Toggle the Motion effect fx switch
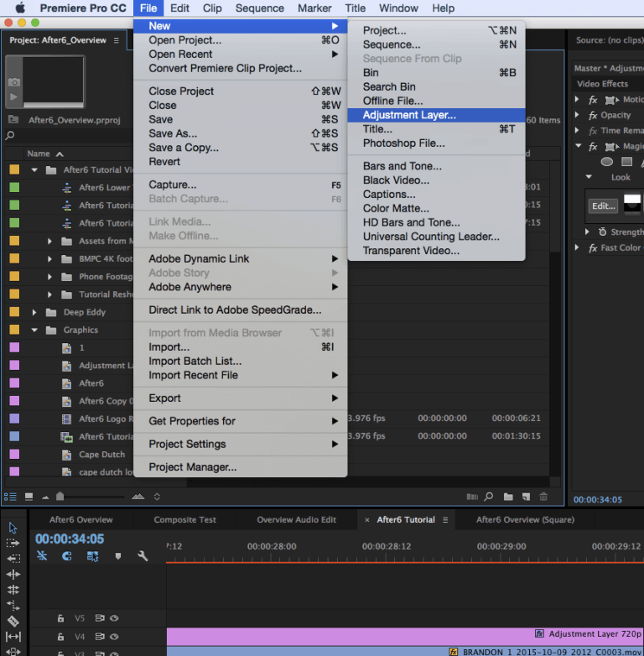This screenshot has height=656, width=644. [593, 100]
